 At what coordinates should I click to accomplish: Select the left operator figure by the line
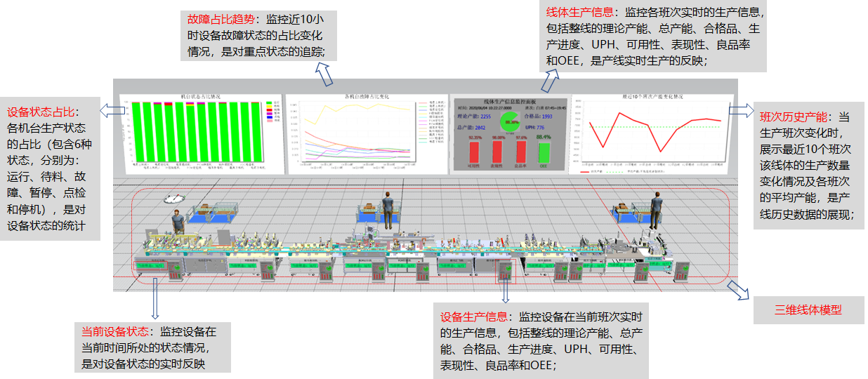coord(178,222)
